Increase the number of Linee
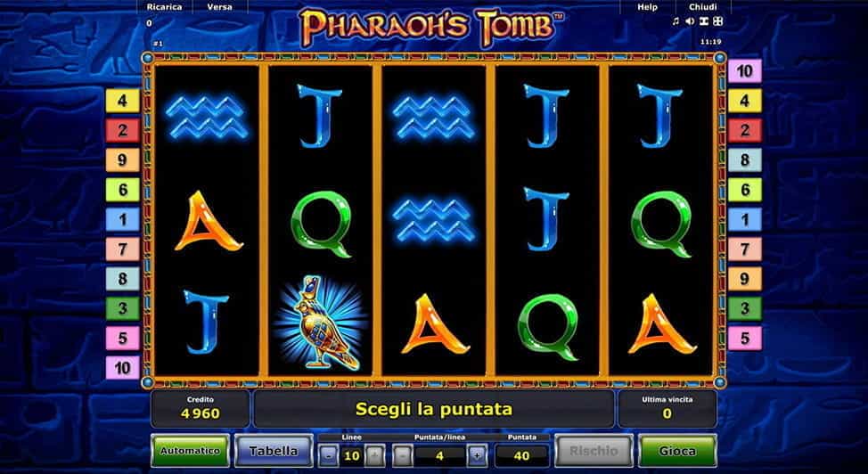 [375, 456]
